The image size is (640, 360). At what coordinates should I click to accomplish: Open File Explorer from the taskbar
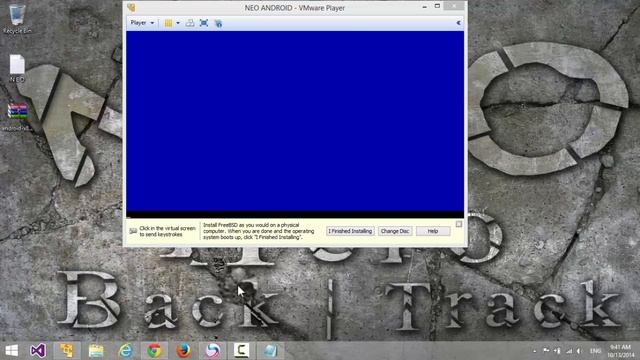coord(96,351)
